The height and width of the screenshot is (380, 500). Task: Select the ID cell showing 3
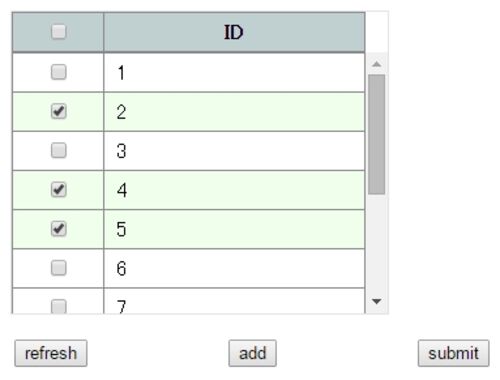tap(234, 151)
